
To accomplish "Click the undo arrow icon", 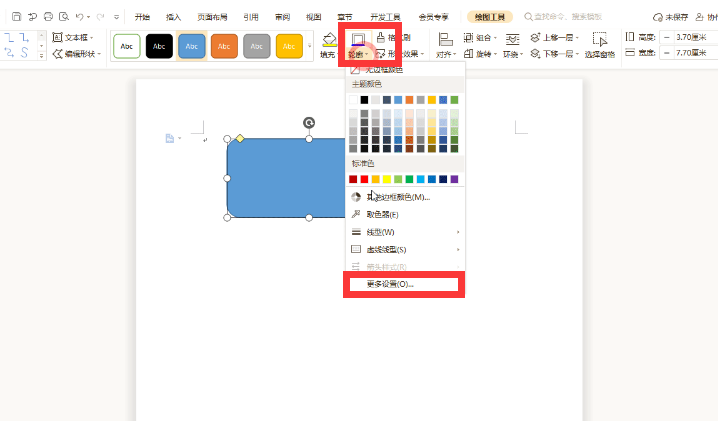I will pos(79,17).
